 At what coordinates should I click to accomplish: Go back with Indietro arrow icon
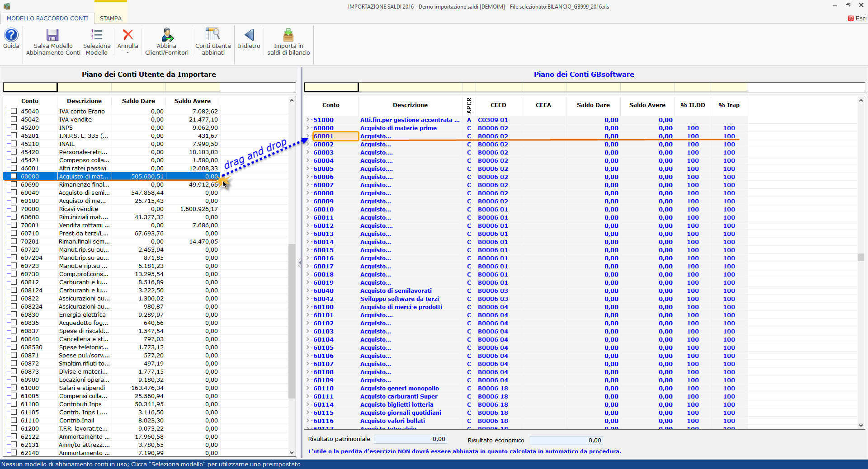[249, 35]
